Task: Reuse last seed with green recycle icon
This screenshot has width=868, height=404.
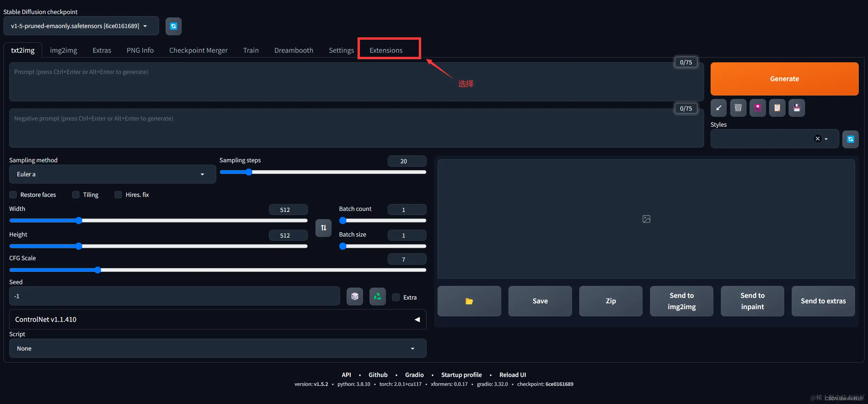Action: pyautogui.click(x=377, y=296)
